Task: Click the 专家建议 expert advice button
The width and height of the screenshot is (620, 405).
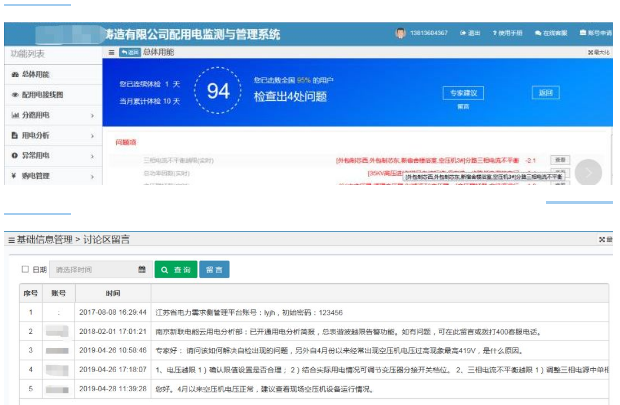Action: (463, 92)
